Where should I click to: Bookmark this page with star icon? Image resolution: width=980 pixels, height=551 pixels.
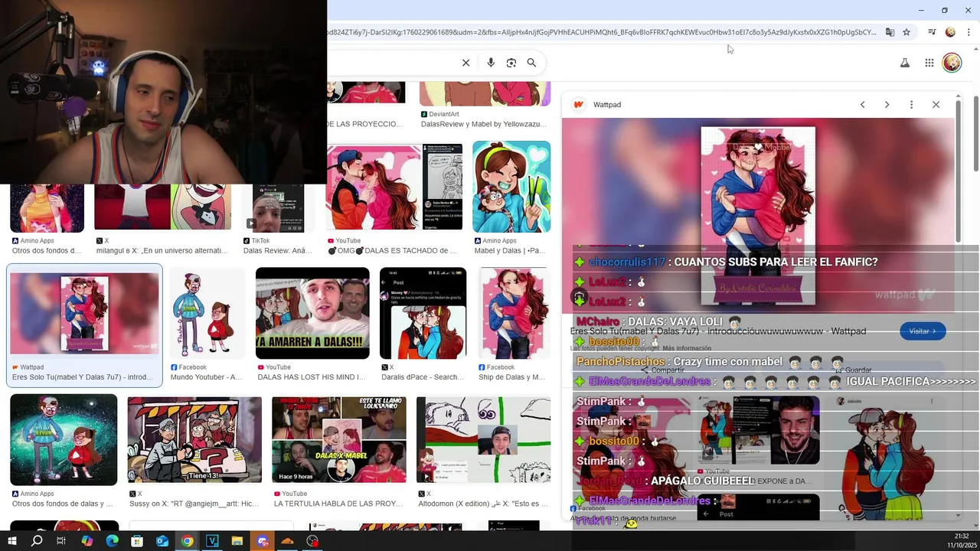pos(906,32)
